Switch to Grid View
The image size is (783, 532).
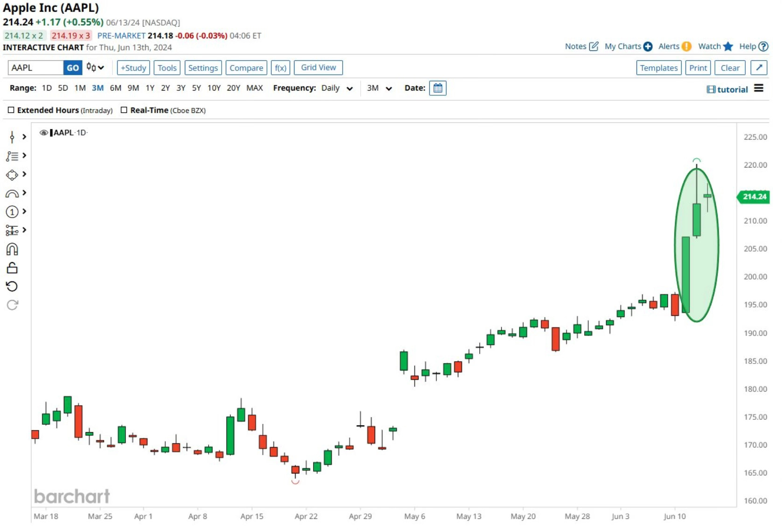point(318,68)
